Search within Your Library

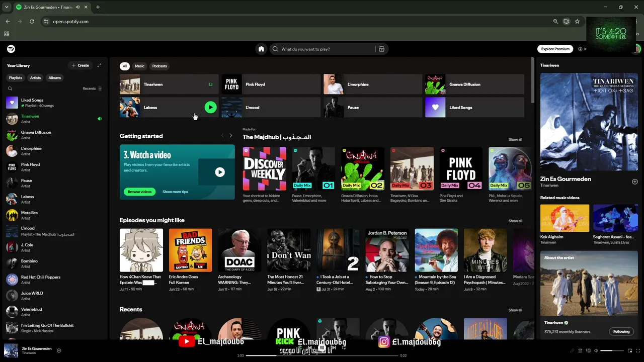click(10, 88)
